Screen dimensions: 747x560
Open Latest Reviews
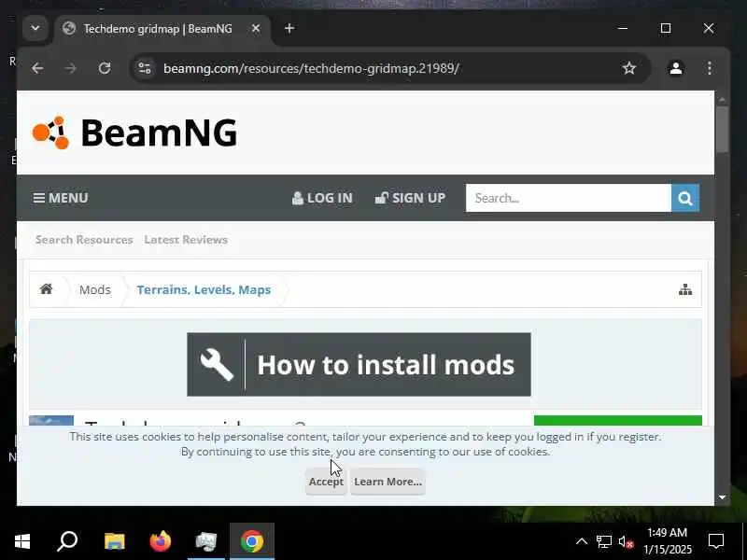pyautogui.click(x=186, y=240)
